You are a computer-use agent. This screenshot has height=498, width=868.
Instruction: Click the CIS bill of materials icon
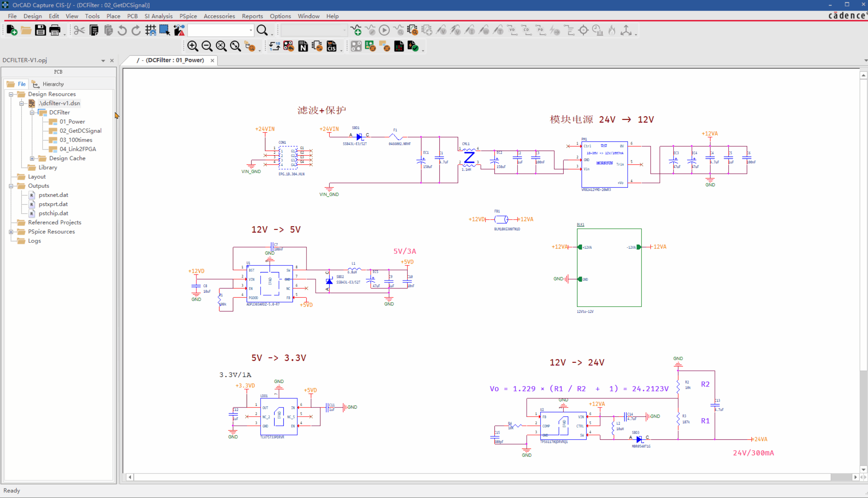[331, 46]
